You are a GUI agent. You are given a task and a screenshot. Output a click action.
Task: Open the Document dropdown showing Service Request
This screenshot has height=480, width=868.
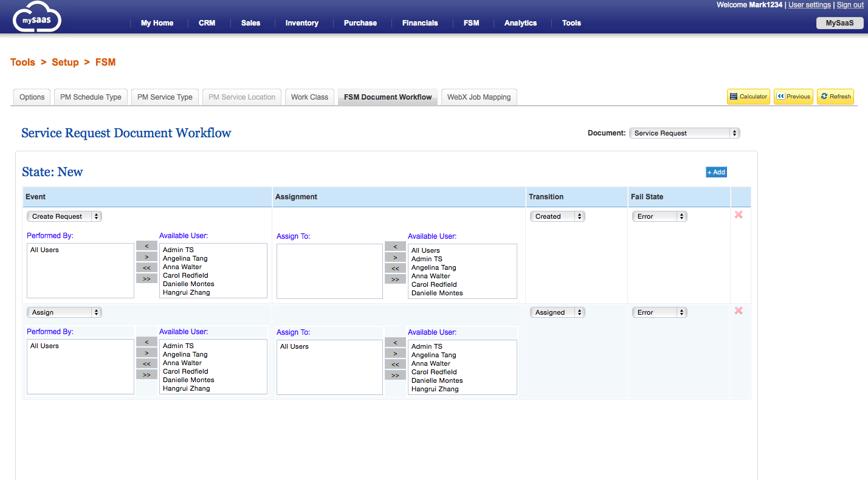684,133
